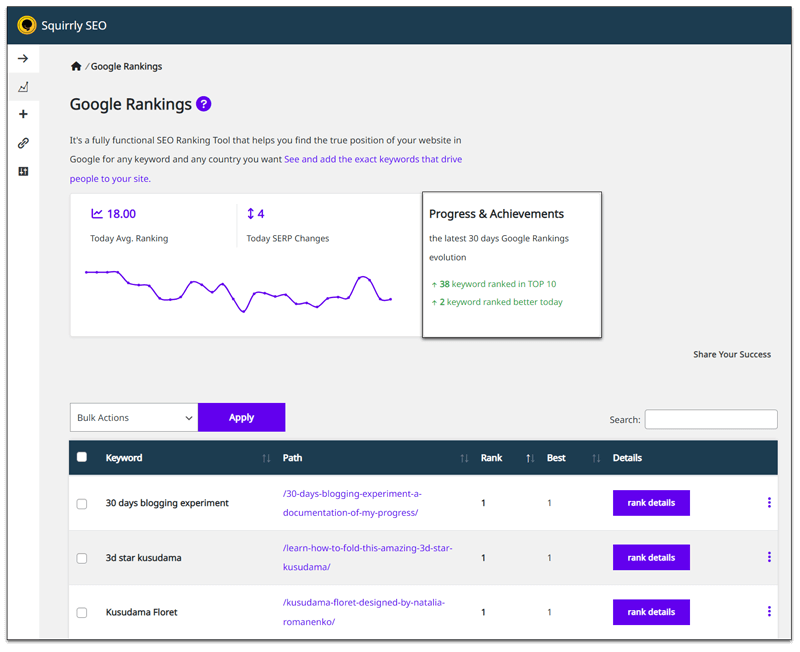Screen dimensions: 800x652
Task: Open more options for 3d star kusudama
Action: pyautogui.click(x=769, y=557)
